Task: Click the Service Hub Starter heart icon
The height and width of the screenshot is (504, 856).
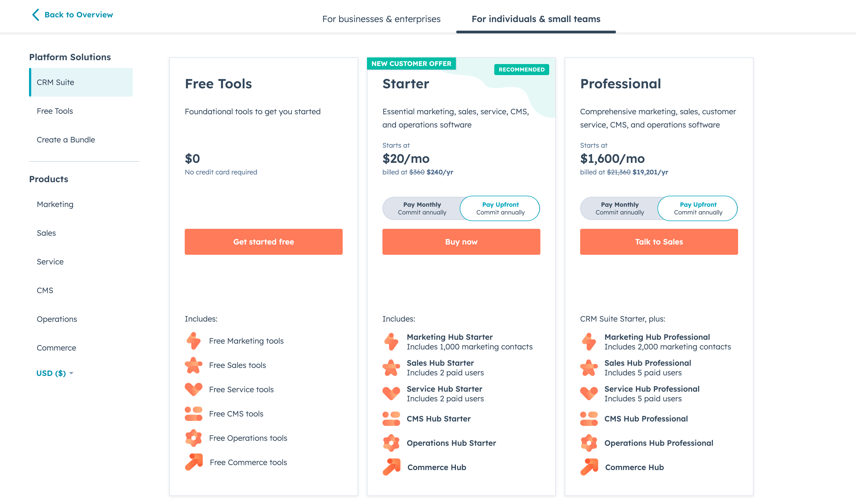Action: (x=391, y=393)
